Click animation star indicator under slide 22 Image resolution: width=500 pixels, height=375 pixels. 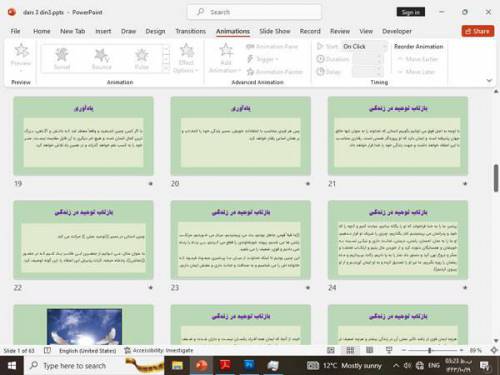tap(150, 287)
